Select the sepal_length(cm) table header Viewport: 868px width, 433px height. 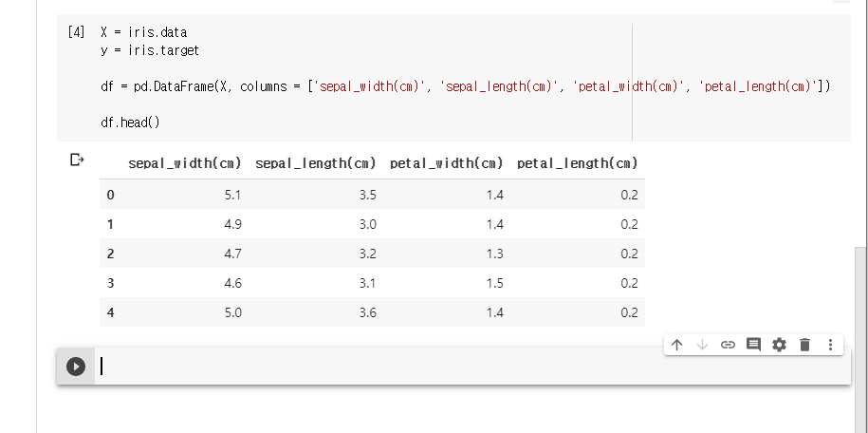pos(316,163)
